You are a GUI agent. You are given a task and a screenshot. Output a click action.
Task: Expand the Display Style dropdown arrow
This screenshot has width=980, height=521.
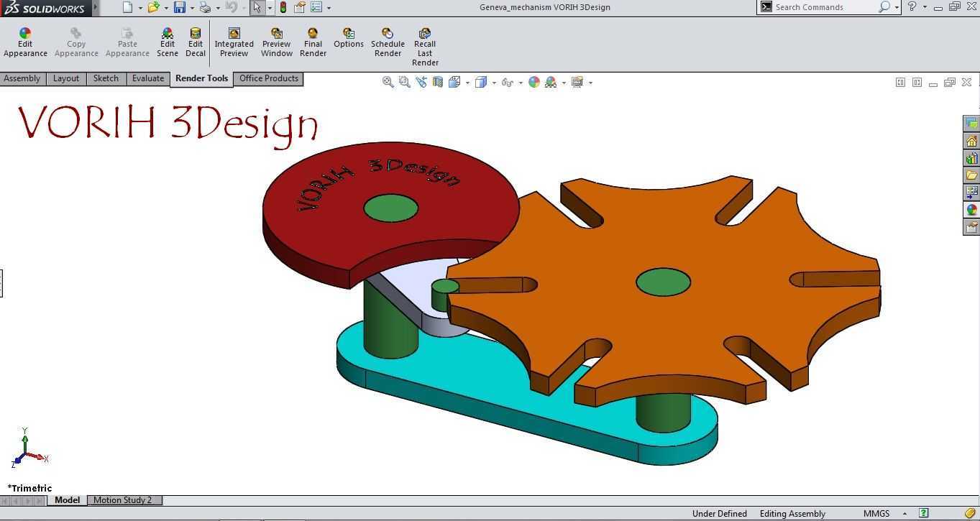494,83
